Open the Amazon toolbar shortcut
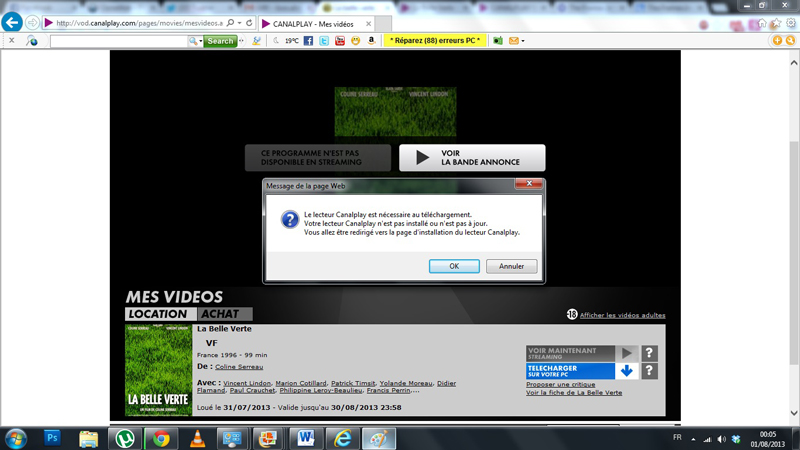This screenshot has width=800, height=450. [x=371, y=41]
